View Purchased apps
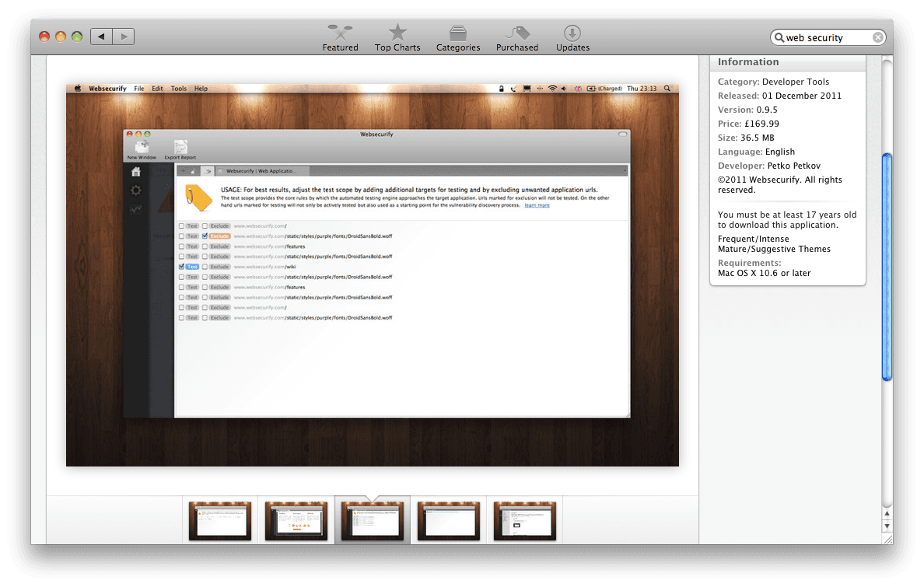924x587 pixels. pos(516,38)
